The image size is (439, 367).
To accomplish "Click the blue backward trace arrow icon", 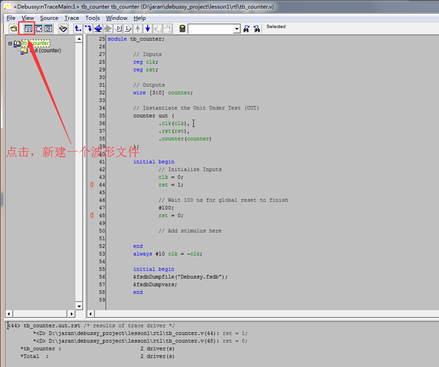I will [98, 29].
